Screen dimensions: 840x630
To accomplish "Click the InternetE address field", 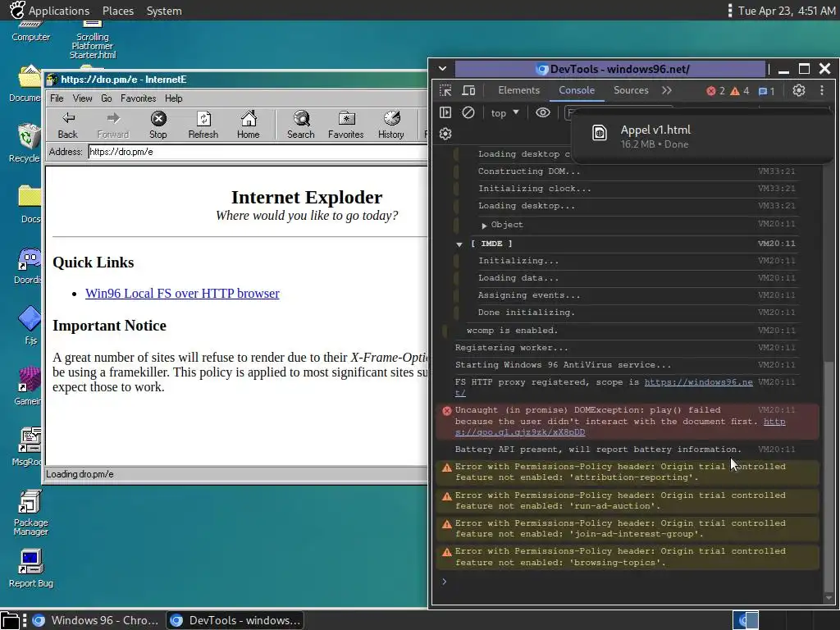I will pyautogui.click(x=257, y=152).
